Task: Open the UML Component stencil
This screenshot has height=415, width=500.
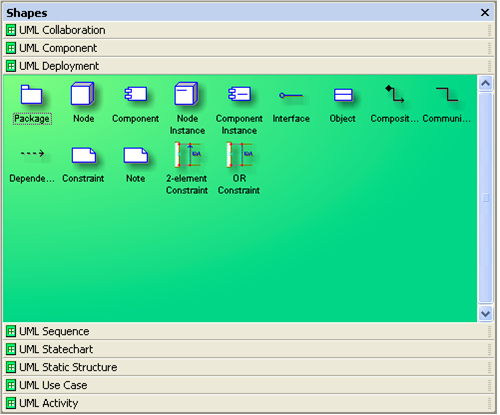Action: click(x=249, y=48)
